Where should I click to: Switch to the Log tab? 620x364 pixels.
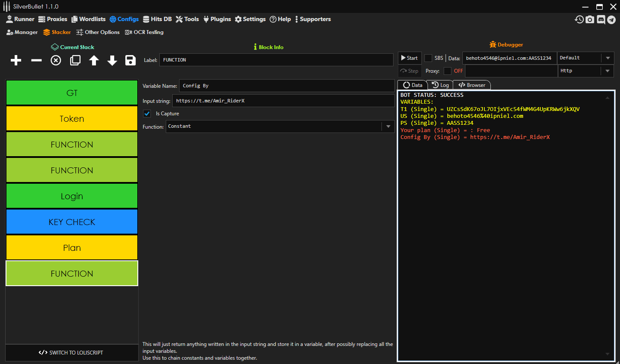pos(440,85)
